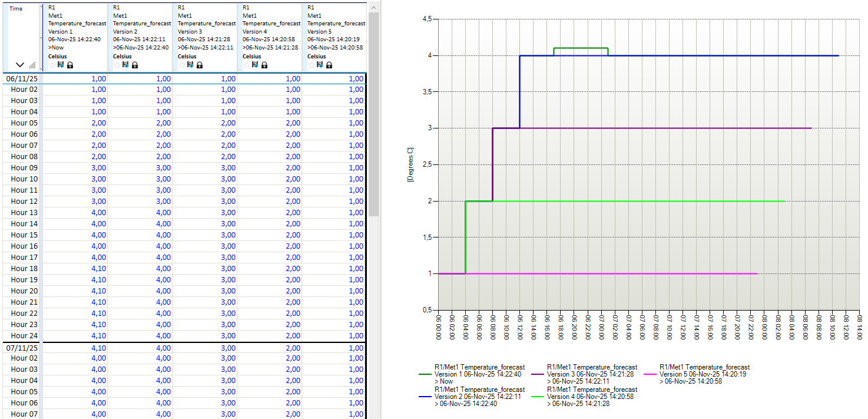868x419 pixels.
Task: Click the resize grip icon in Time header
Action: [32, 65]
